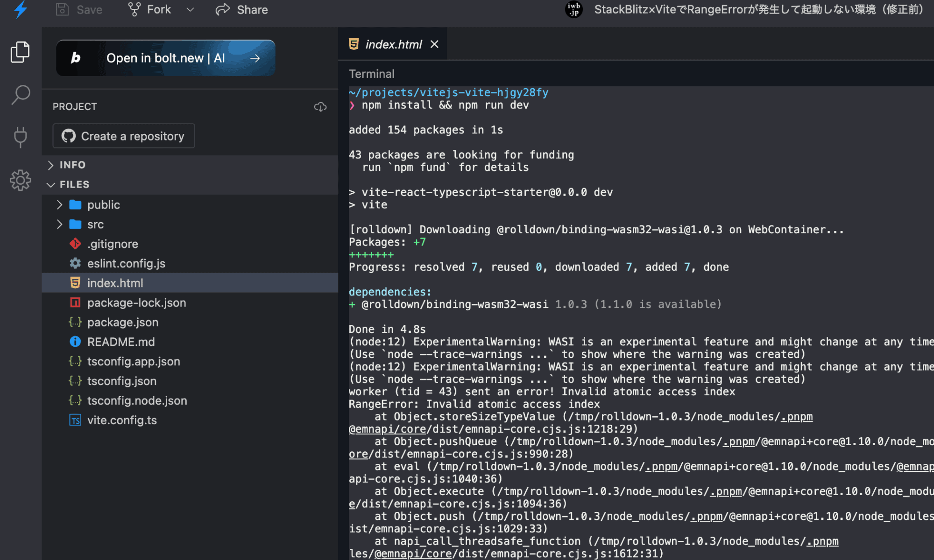Click the project title text in header

pos(759,10)
